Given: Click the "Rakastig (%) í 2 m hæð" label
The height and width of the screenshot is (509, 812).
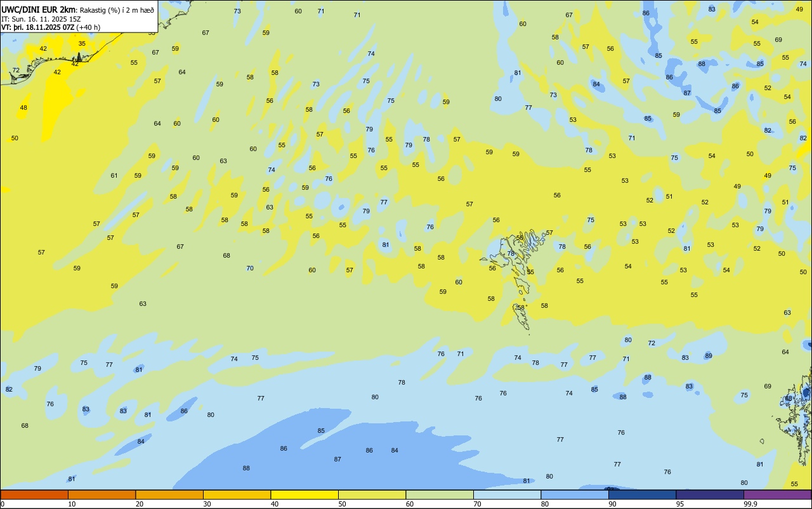Looking at the screenshot, I should tap(117, 10).
